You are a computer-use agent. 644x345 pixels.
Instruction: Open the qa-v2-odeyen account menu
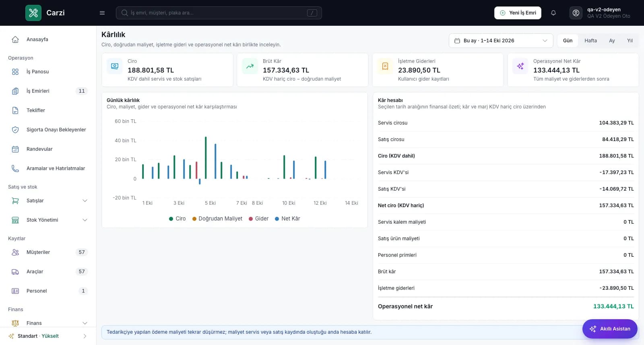coord(600,13)
